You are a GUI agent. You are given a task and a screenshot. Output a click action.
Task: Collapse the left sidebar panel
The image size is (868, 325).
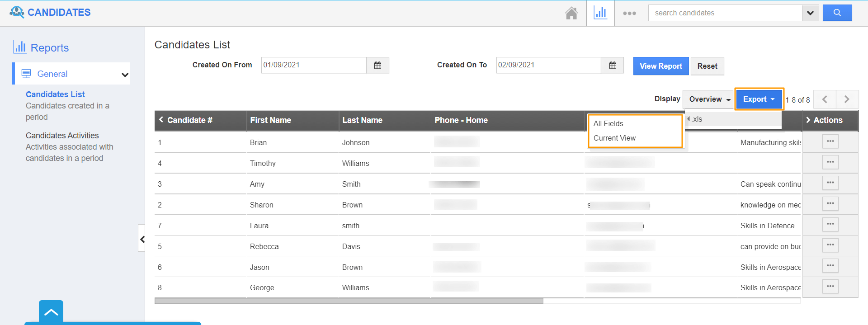pyautogui.click(x=142, y=239)
